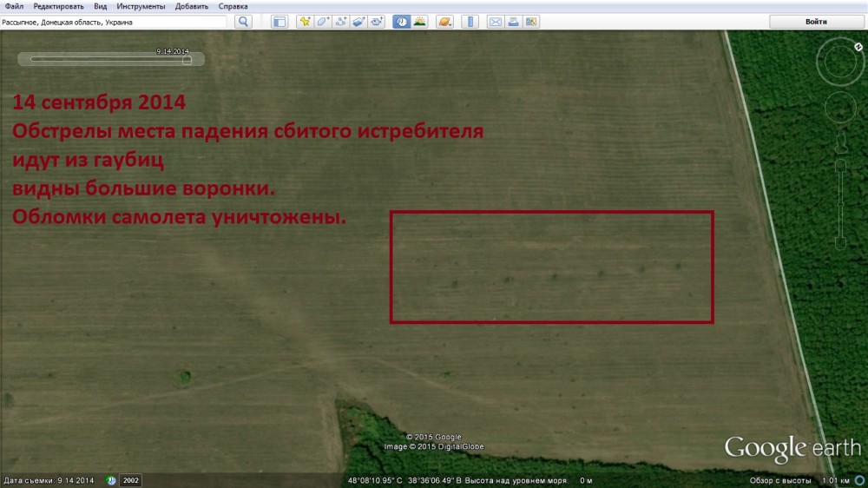The width and height of the screenshot is (868, 488).
Task: Click the streaming status circle indicator
Action: coord(859,480)
